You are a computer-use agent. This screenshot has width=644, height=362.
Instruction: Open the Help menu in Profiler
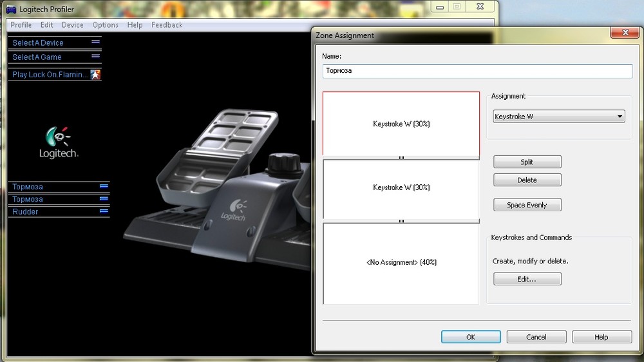point(135,24)
